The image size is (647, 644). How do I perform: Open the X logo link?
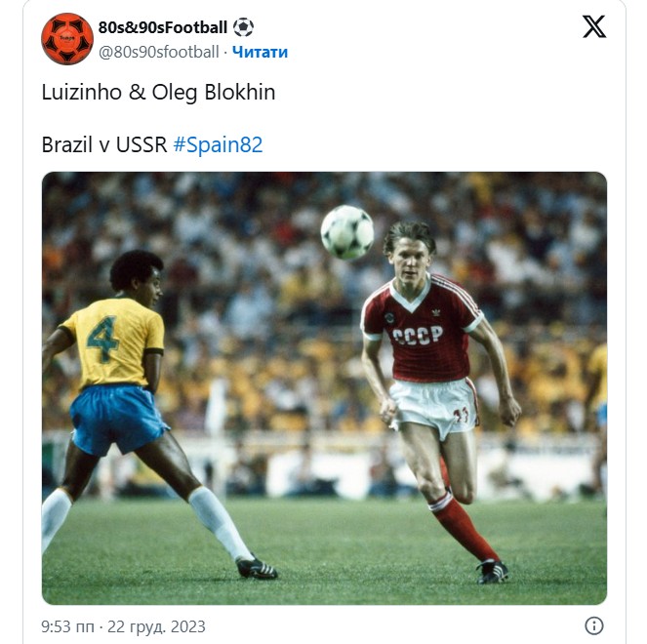(x=593, y=27)
